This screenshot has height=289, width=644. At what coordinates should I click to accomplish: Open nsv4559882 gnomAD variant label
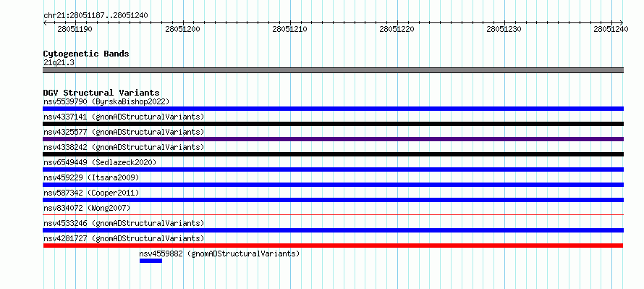pos(220,254)
